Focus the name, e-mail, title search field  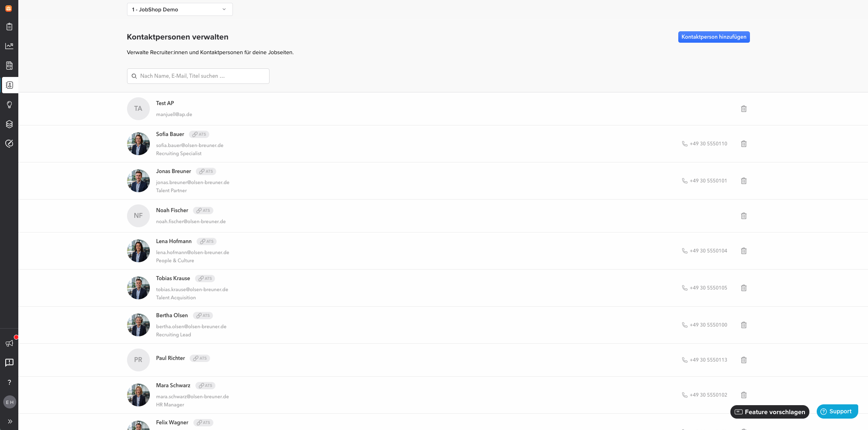pyautogui.click(x=198, y=76)
